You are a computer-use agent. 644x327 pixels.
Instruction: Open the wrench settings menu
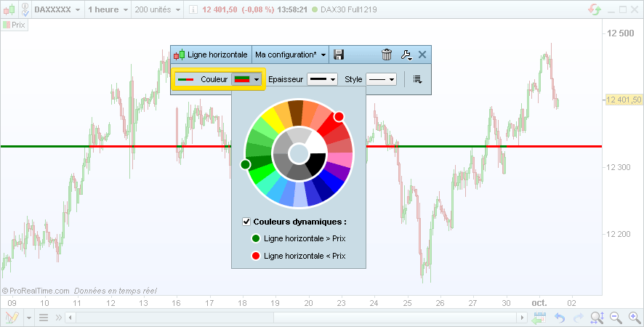pos(406,55)
